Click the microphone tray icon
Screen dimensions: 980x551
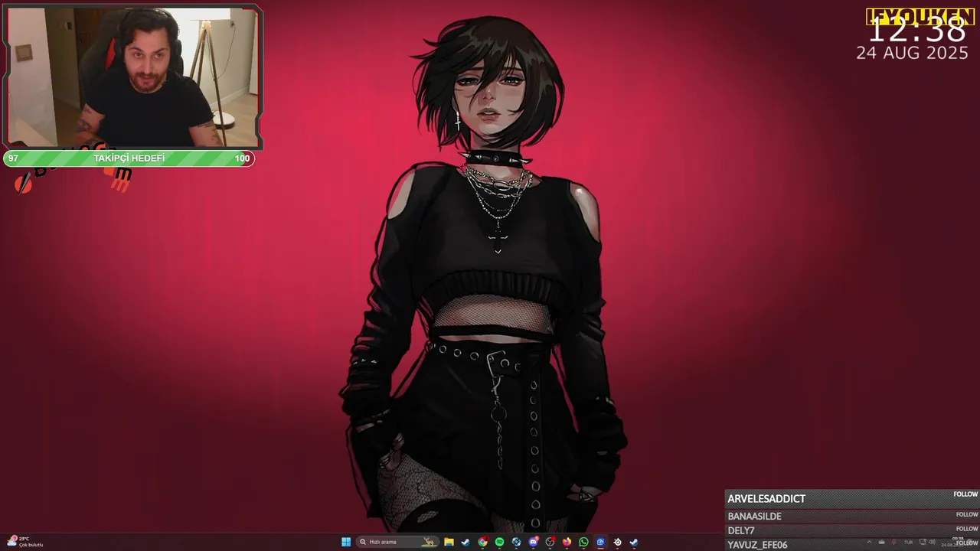[894, 543]
